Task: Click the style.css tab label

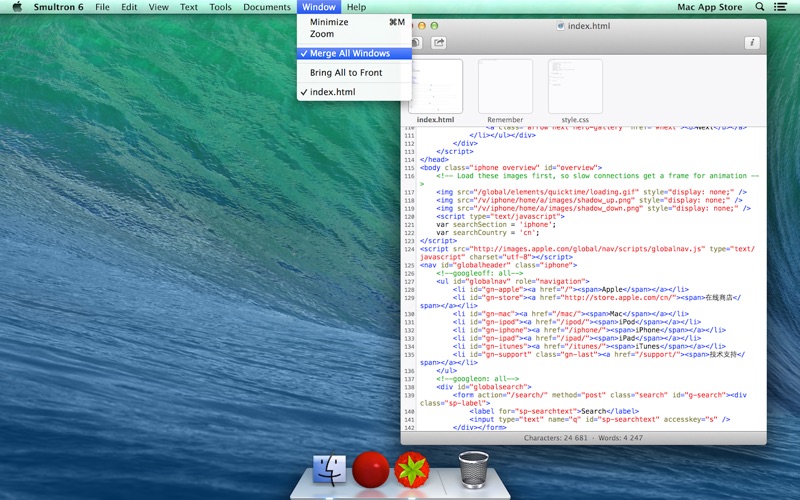Action: (575, 120)
